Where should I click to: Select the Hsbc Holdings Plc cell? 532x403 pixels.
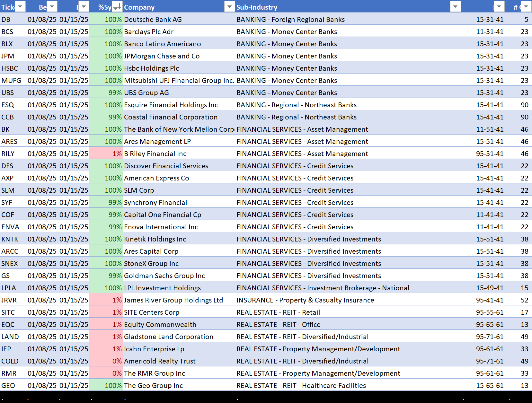coord(179,68)
